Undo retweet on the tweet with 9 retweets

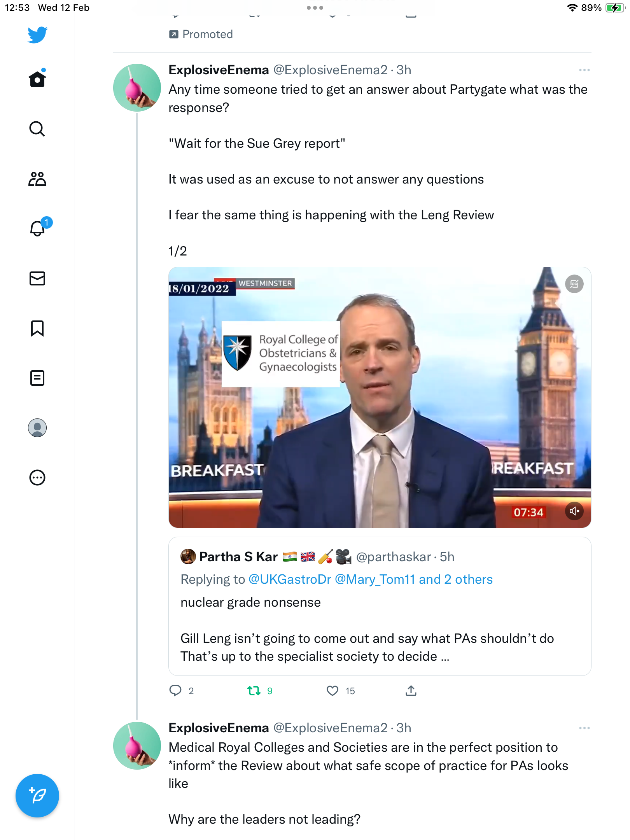[x=254, y=691]
